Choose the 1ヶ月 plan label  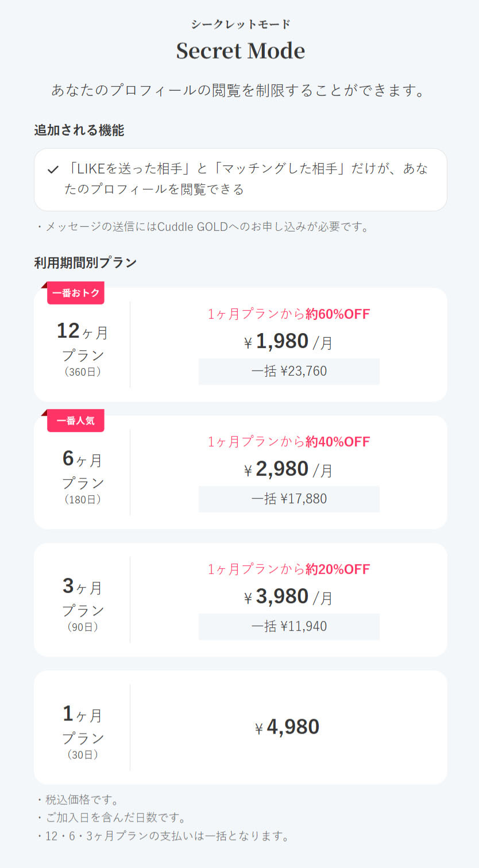pos(83,727)
